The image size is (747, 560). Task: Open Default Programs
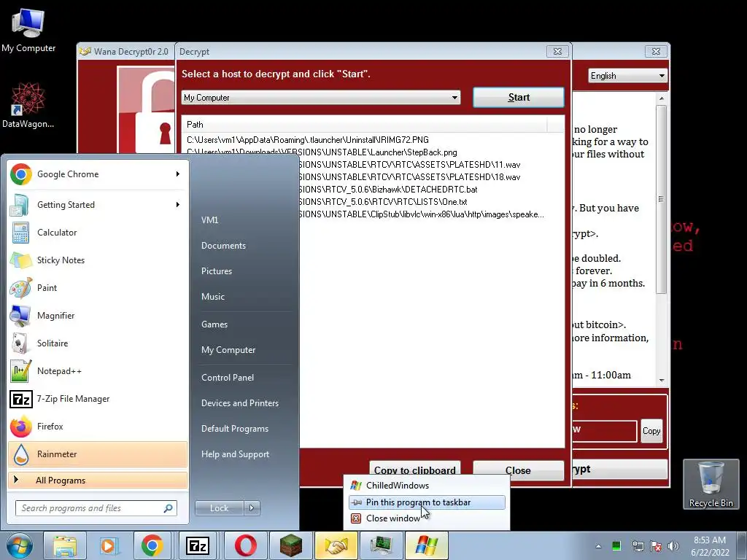[x=235, y=429]
